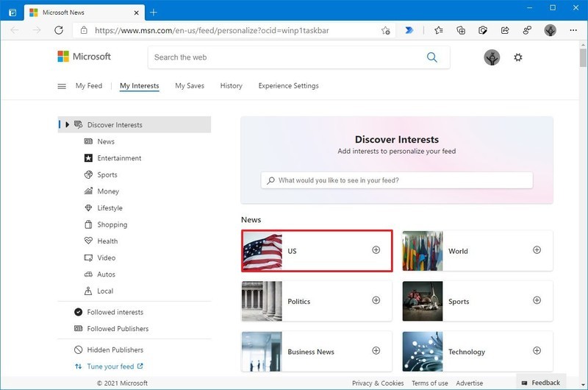Image resolution: width=588 pixels, height=390 pixels.
Task: Open Local category
Action: coord(98,291)
